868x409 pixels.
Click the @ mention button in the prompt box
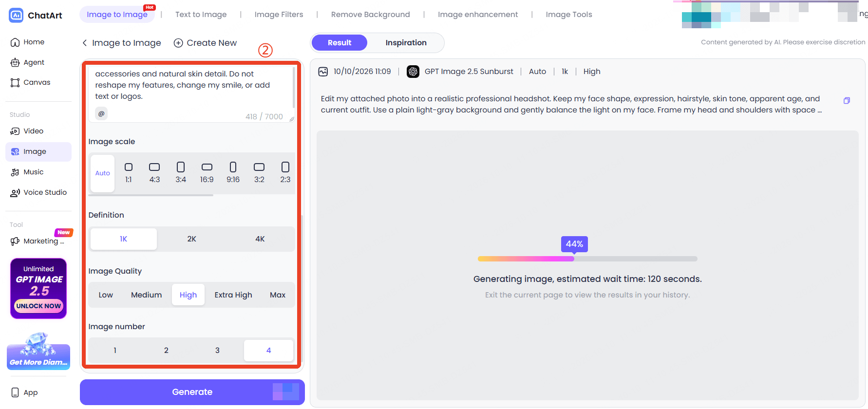(x=101, y=114)
